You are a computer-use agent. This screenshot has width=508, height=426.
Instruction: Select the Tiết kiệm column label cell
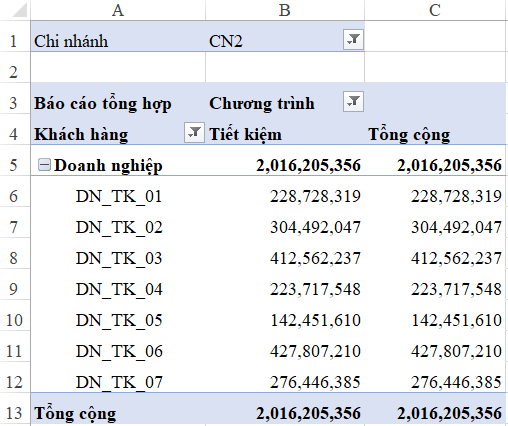(x=285, y=134)
